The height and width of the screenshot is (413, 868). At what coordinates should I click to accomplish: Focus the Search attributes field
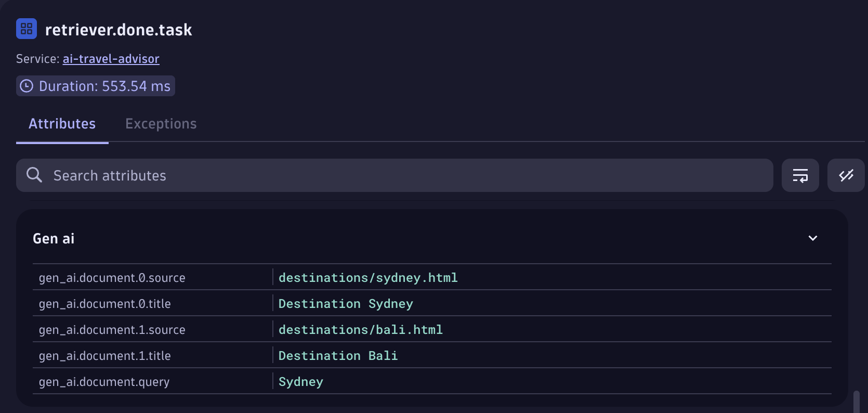coord(394,175)
